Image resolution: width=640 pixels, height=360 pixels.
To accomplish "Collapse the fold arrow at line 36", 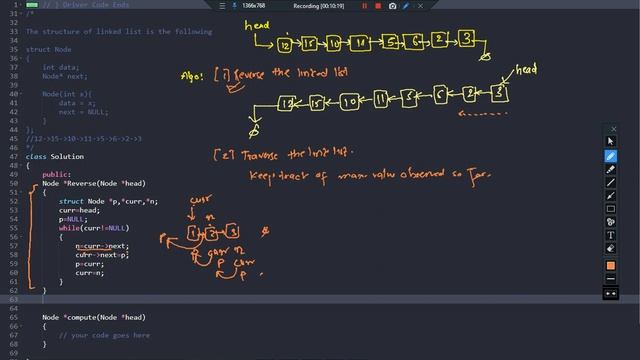I will pyautogui.click(x=21, y=58).
